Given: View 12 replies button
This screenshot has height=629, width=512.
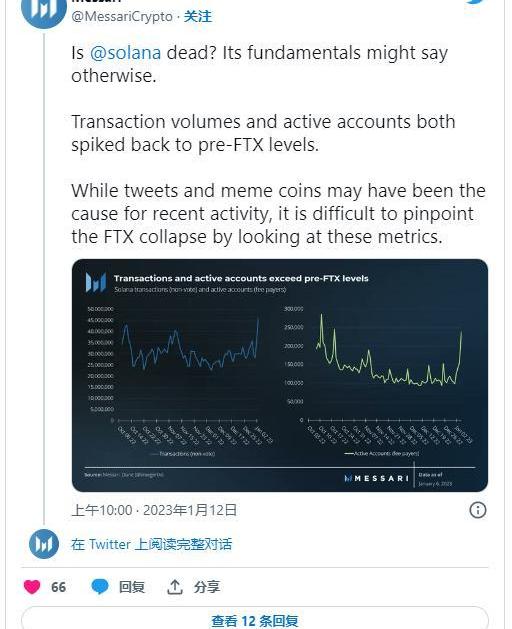Looking at the screenshot, I should point(255,620).
